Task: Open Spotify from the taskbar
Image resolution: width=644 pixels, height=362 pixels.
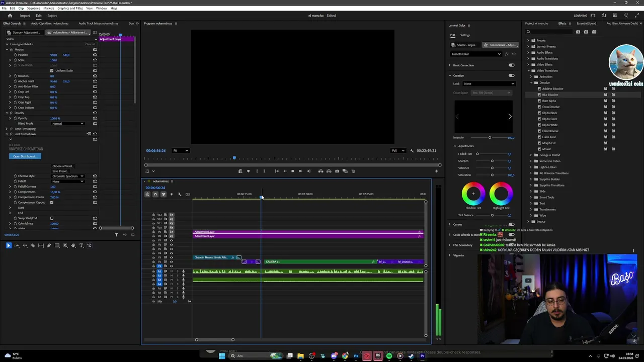Action: pyautogui.click(x=389, y=356)
